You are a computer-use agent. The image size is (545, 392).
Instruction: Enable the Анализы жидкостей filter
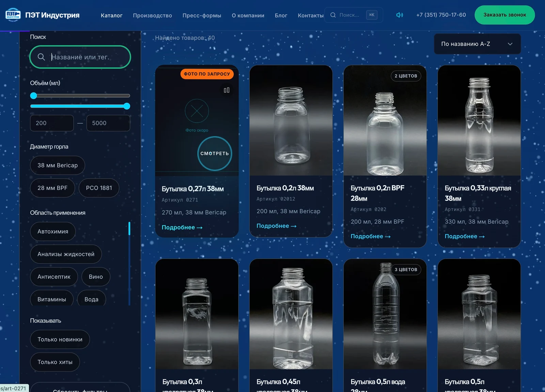(x=66, y=254)
